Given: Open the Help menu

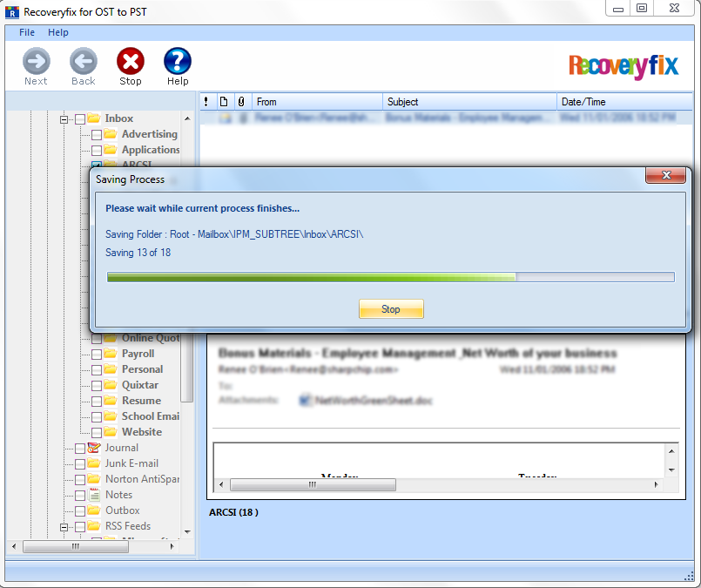Looking at the screenshot, I should point(58,32).
